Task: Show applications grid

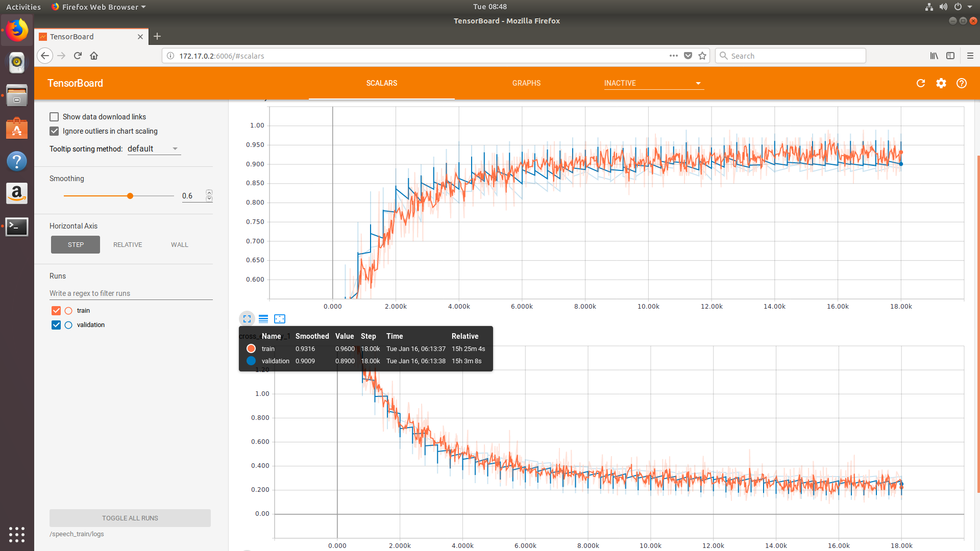Action: (17, 534)
